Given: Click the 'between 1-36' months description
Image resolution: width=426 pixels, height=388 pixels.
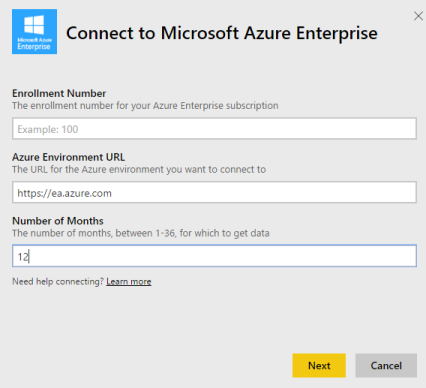Looking at the screenshot, I should point(141,233).
